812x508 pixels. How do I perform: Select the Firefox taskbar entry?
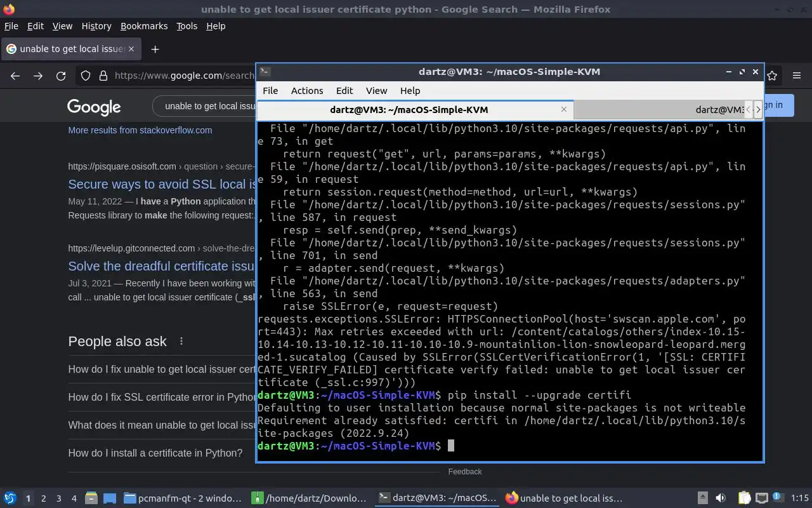click(563, 498)
